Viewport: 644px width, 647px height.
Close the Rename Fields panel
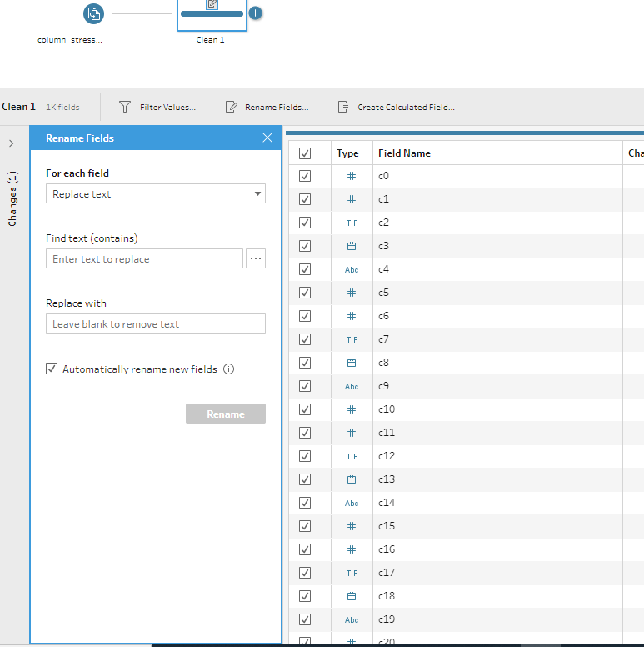pyautogui.click(x=267, y=138)
